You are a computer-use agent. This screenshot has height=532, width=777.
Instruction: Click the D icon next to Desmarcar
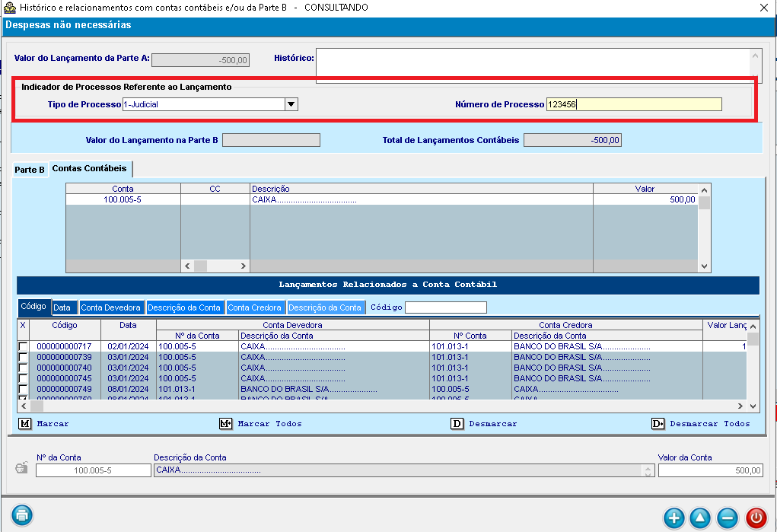(x=457, y=423)
